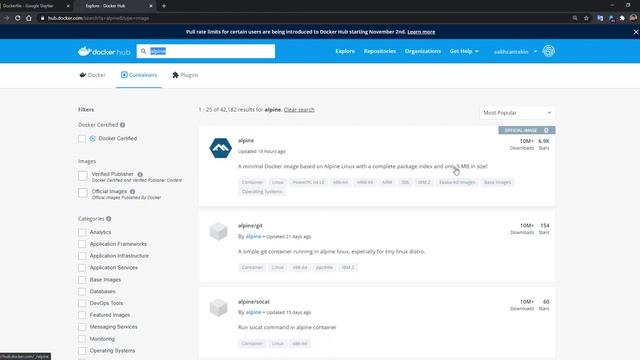Open a new browser tab

pyautogui.click(x=164, y=6)
